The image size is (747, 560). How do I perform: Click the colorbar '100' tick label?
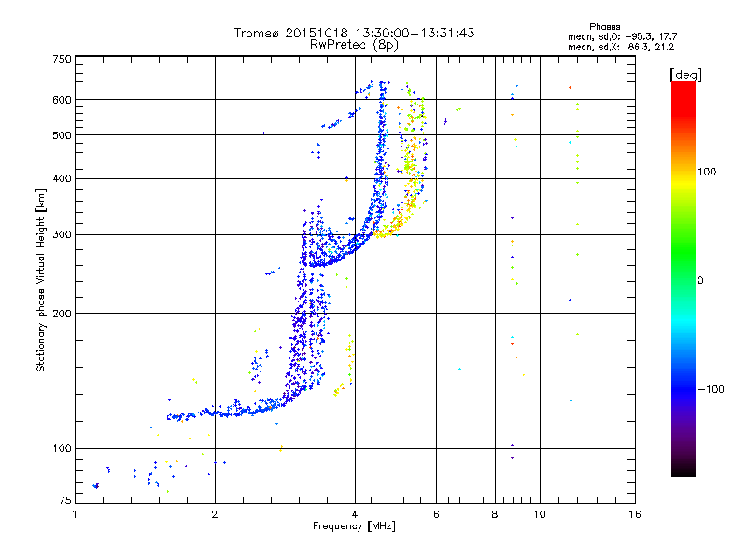tap(707, 172)
